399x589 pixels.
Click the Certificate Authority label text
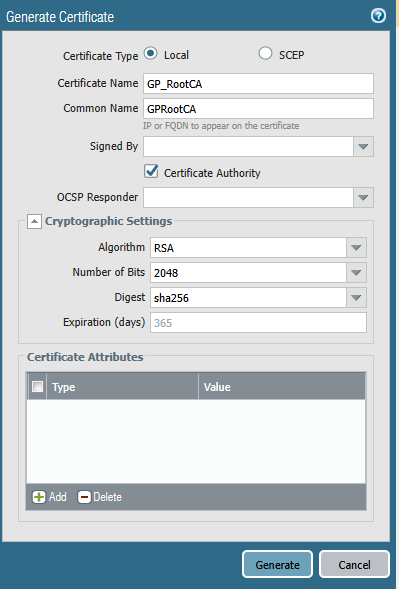point(212,173)
